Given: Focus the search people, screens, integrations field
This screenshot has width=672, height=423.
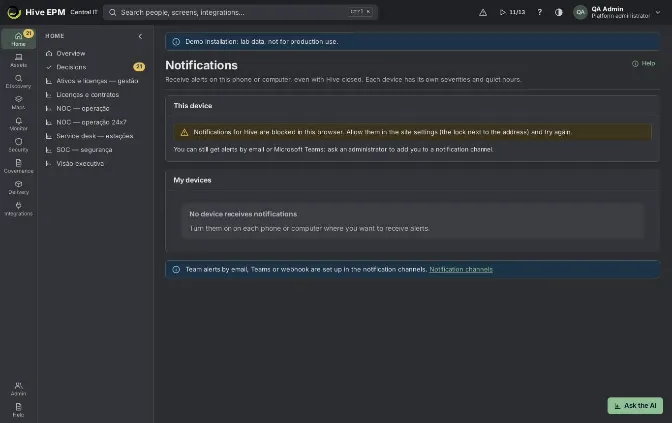Looking at the screenshot, I should [x=240, y=12].
